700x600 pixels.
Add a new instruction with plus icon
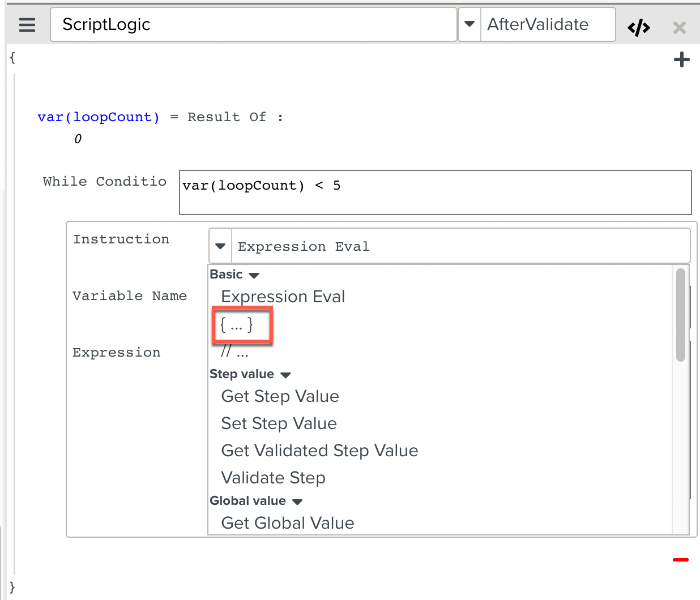[682, 59]
